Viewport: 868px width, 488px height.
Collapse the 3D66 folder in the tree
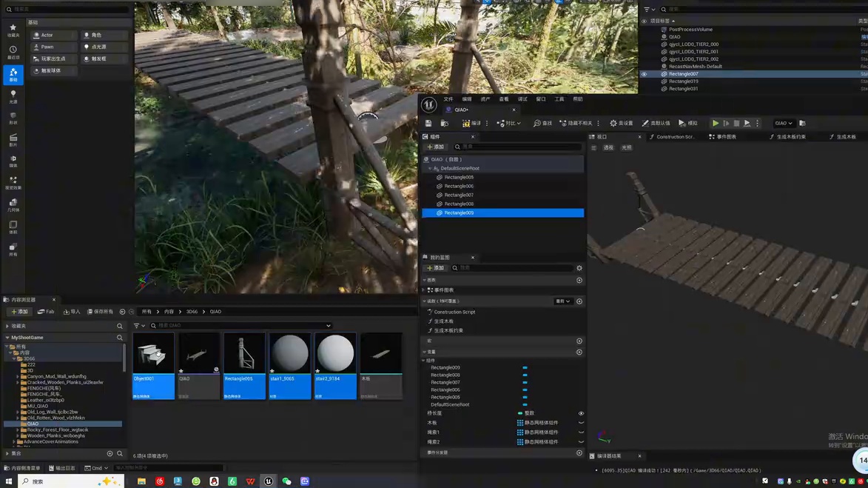[14, 359]
